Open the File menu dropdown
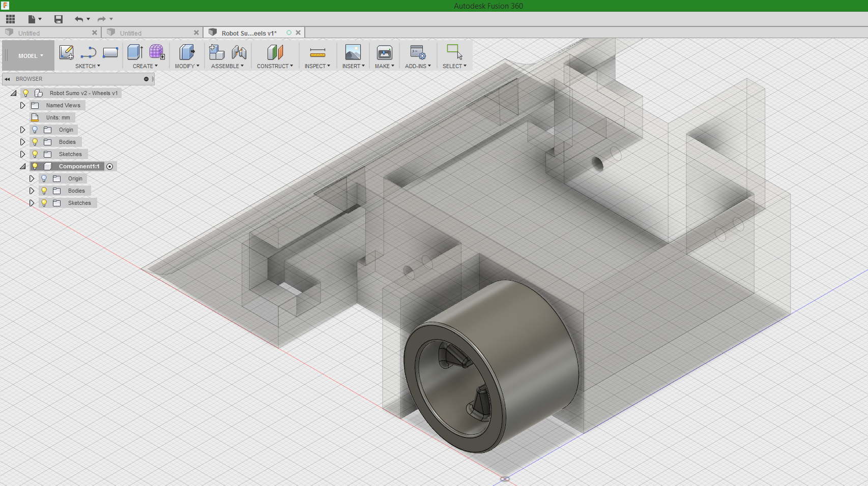The image size is (868, 486). 33,19
